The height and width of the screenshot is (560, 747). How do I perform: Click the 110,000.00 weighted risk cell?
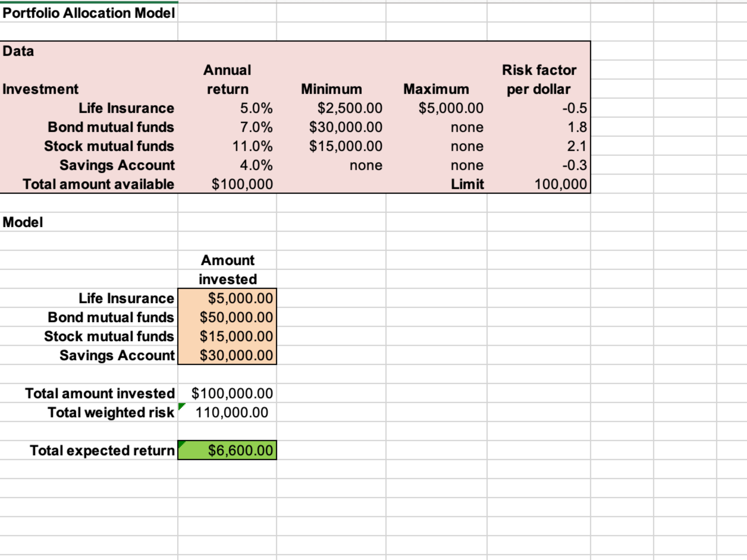227,412
